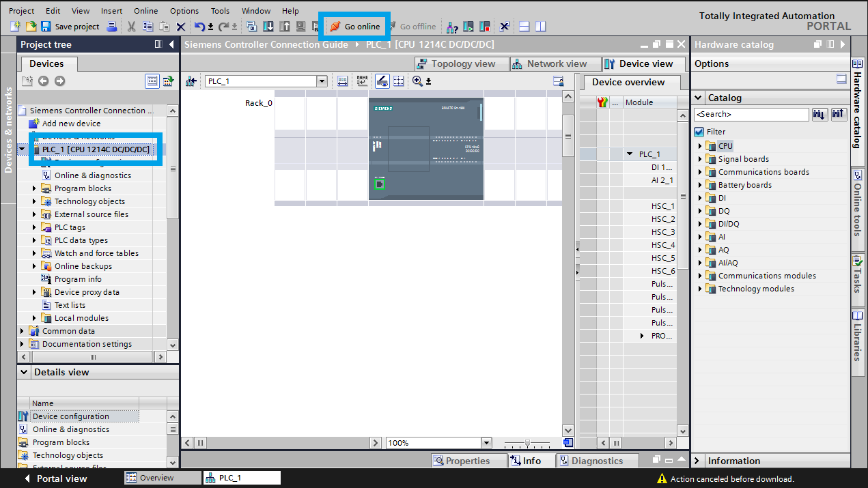
Task: Click the Delete X icon in toolbar
Action: 181,27
